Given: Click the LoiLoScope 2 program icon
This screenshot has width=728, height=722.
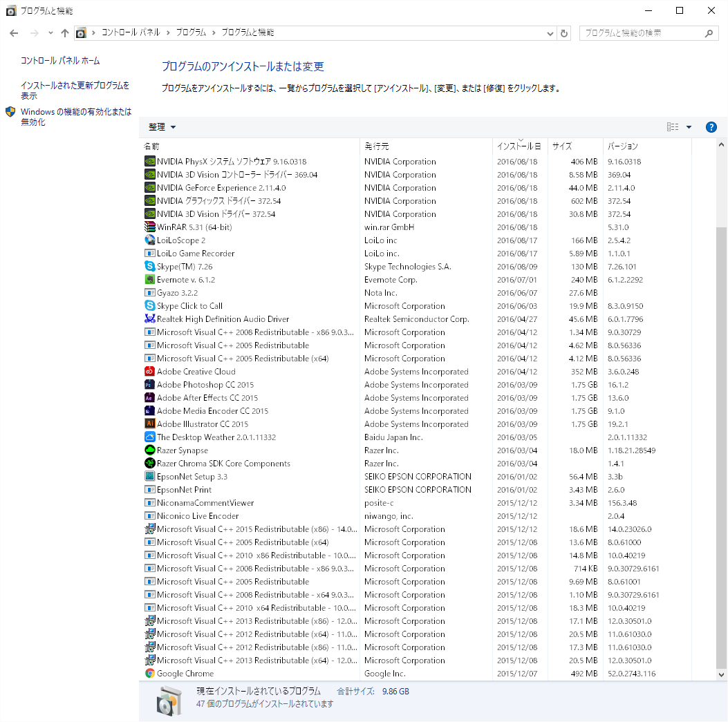Looking at the screenshot, I should coord(149,240).
